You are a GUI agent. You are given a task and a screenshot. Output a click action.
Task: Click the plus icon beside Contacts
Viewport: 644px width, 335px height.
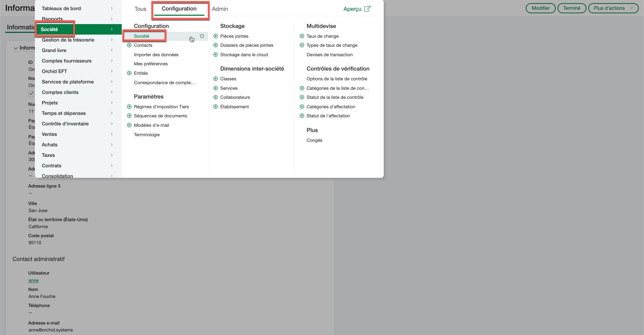pos(129,45)
